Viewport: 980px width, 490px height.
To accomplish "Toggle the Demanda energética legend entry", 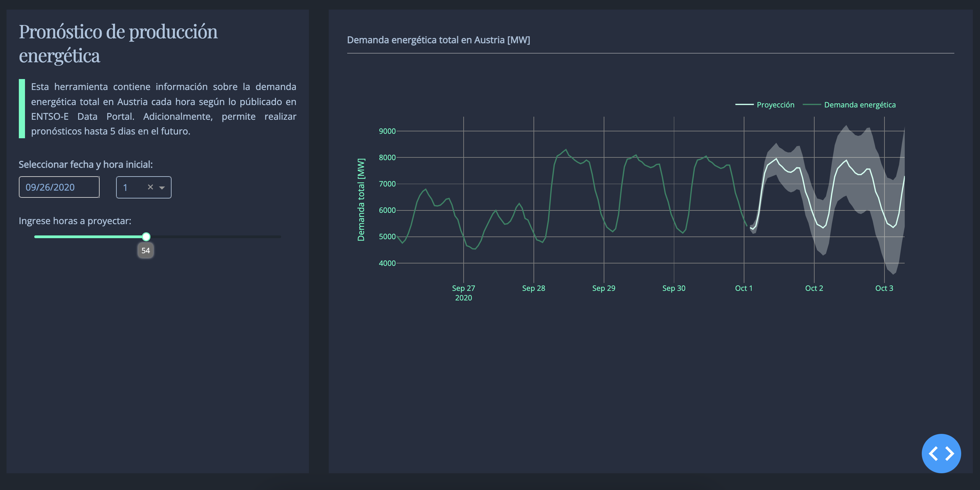I will click(x=849, y=105).
